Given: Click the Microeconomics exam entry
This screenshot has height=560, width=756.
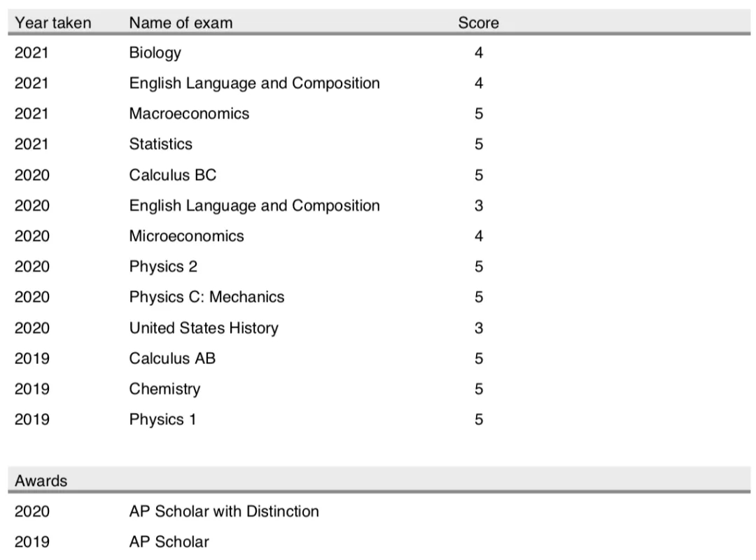Looking at the screenshot, I should tap(187, 236).
